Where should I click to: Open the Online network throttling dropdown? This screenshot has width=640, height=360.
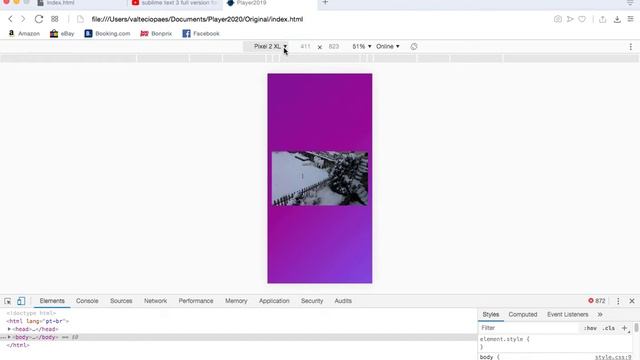click(388, 47)
